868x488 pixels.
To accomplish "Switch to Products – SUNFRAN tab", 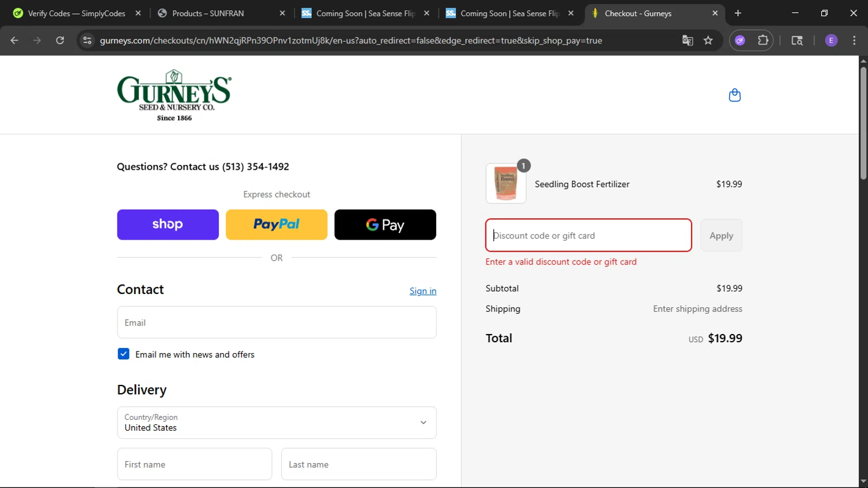I will (x=220, y=13).
